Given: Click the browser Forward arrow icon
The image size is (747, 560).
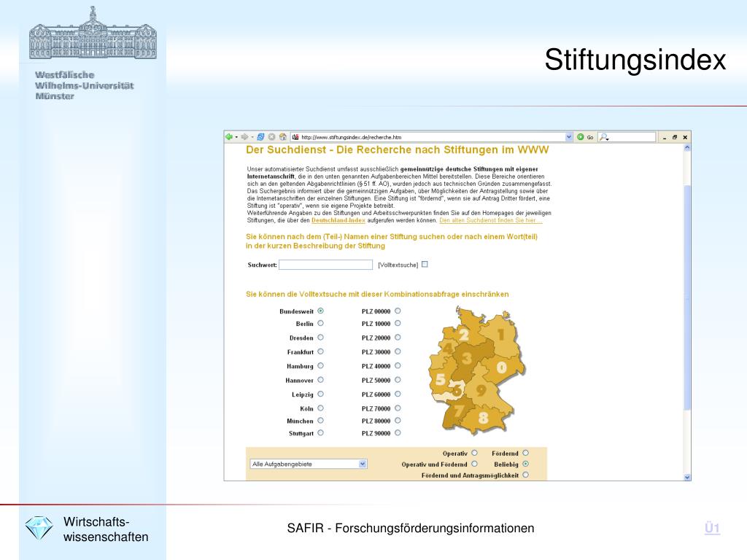Looking at the screenshot, I should (x=244, y=137).
